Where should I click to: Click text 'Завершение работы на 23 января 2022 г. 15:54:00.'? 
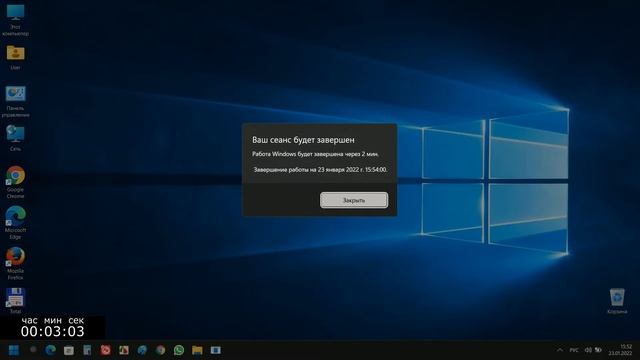(x=320, y=169)
